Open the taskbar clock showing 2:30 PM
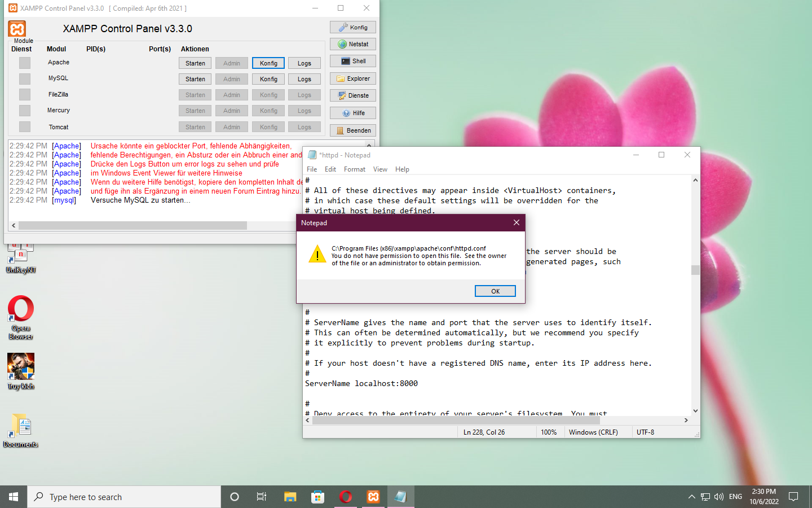 point(764,497)
